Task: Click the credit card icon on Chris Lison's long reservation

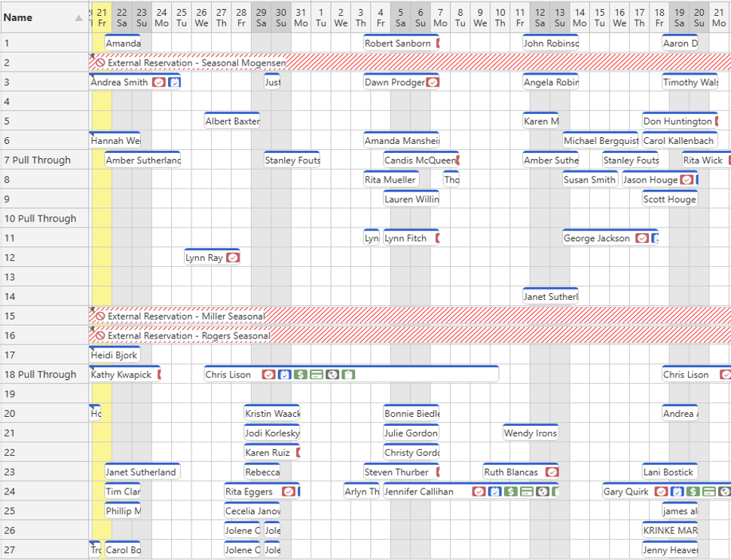Action: click(316, 375)
